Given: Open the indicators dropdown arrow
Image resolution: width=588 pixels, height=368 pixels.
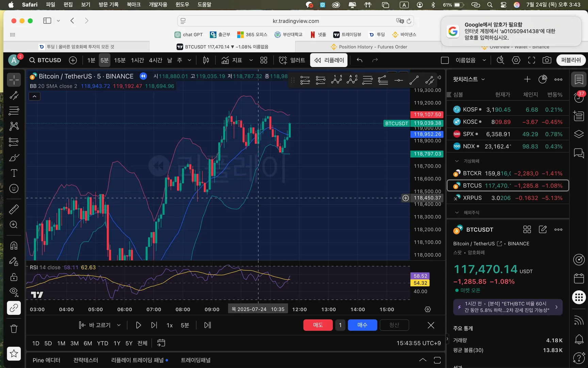Looking at the screenshot, I should coord(251,60).
